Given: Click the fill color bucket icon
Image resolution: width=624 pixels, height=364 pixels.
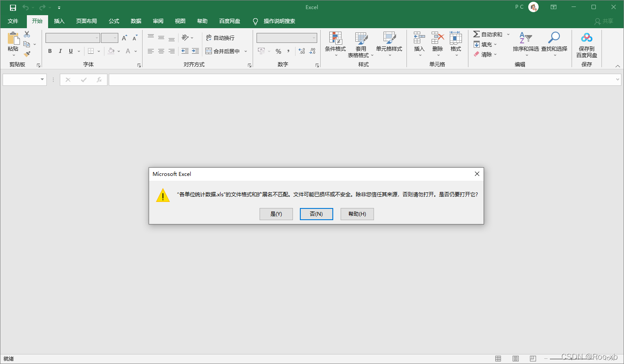Looking at the screenshot, I should click(x=111, y=51).
